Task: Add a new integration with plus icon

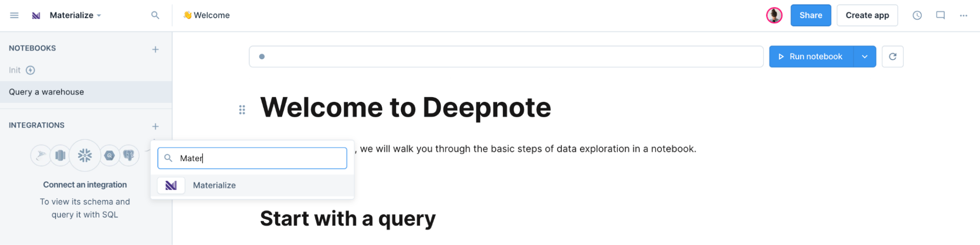Action: pyautogui.click(x=155, y=126)
